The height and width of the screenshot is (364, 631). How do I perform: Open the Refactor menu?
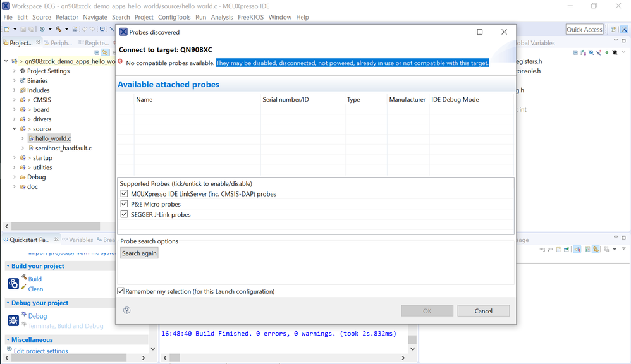67,17
